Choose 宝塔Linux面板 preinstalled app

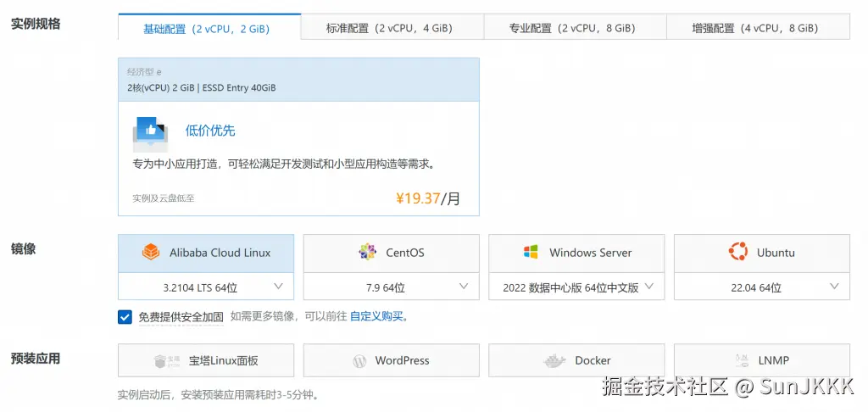pyautogui.click(x=206, y=360)
